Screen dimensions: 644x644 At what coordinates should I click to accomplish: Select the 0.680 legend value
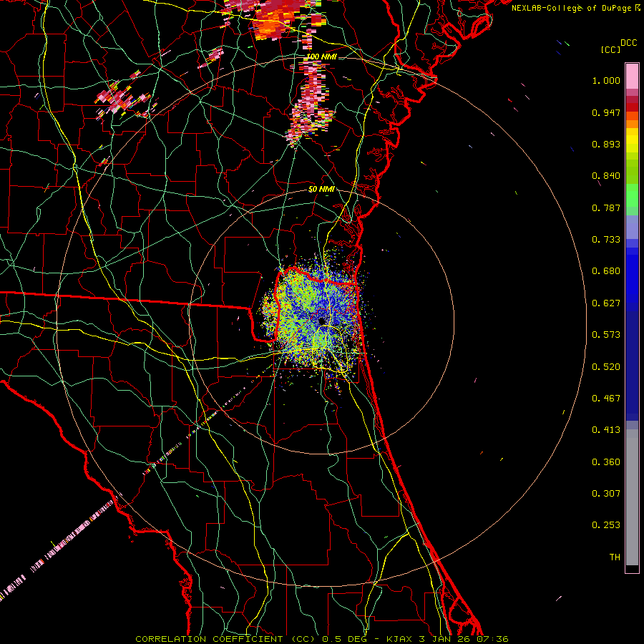coord(606,271)
